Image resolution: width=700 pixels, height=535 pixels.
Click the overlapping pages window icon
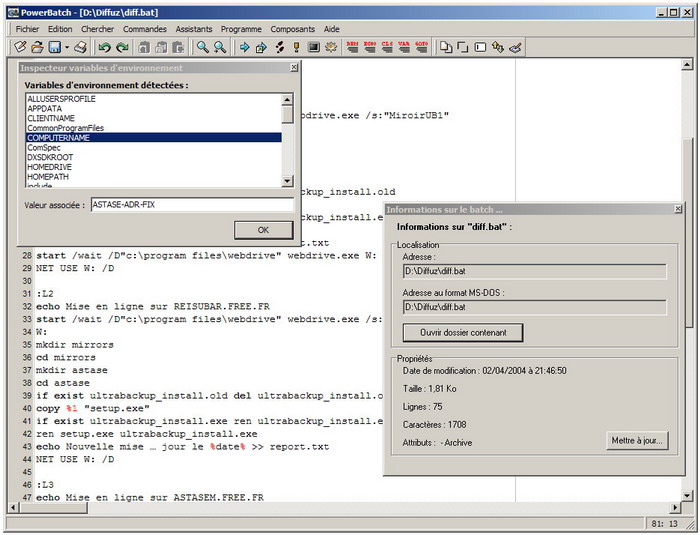[446, 47]
